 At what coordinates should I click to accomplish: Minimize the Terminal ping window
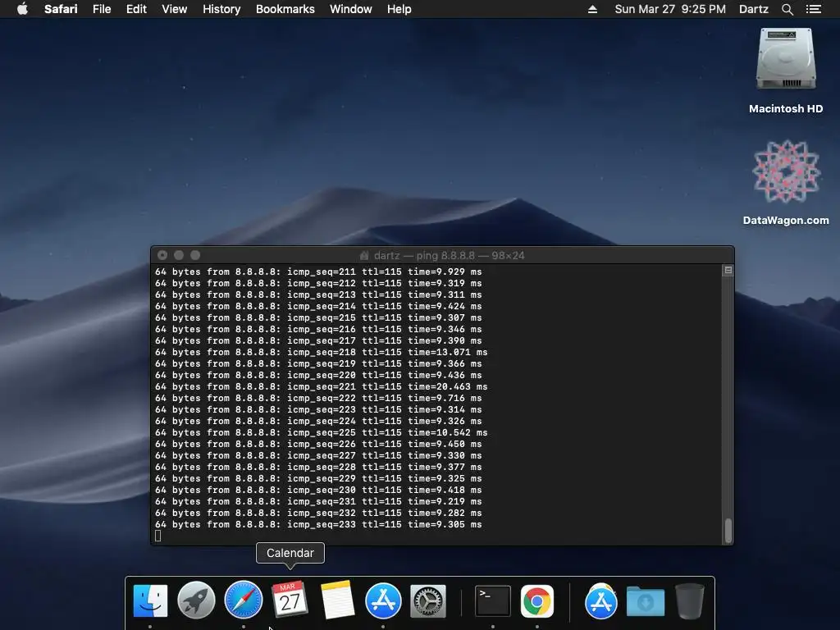click(x=179, y=256)
